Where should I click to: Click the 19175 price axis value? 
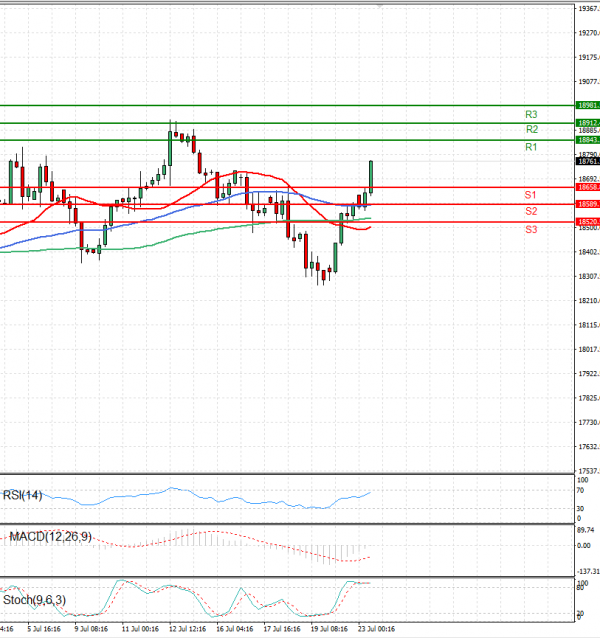[x=589, y=57]
